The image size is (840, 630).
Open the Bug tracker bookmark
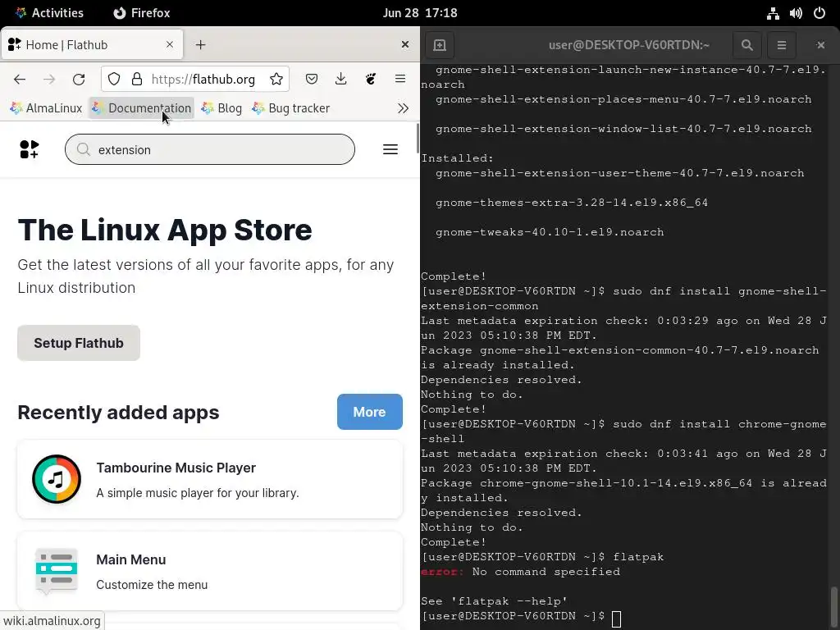click(x=291, y=108)
